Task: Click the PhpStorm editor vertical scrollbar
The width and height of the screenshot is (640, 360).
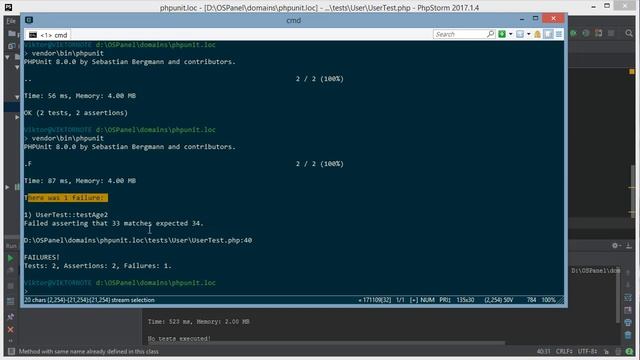Action: (632, 190)
